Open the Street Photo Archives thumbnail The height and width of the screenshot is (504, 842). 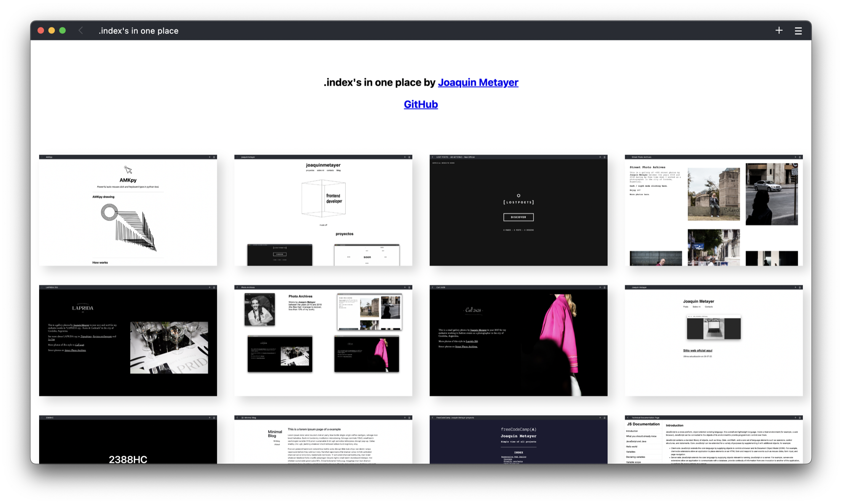click(714, 210)
